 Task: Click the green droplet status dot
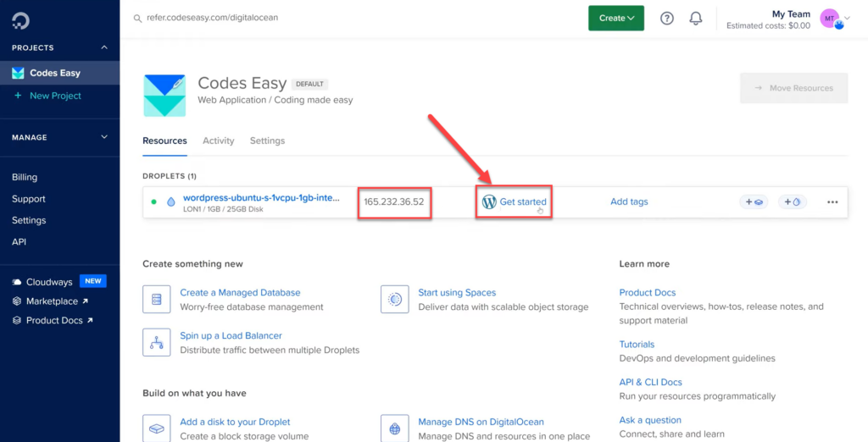154,202
